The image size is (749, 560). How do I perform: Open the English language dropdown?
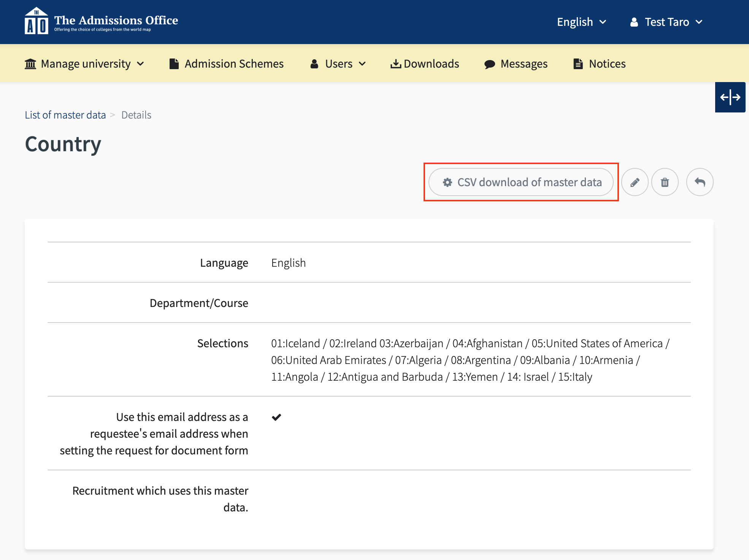[581, 22]
